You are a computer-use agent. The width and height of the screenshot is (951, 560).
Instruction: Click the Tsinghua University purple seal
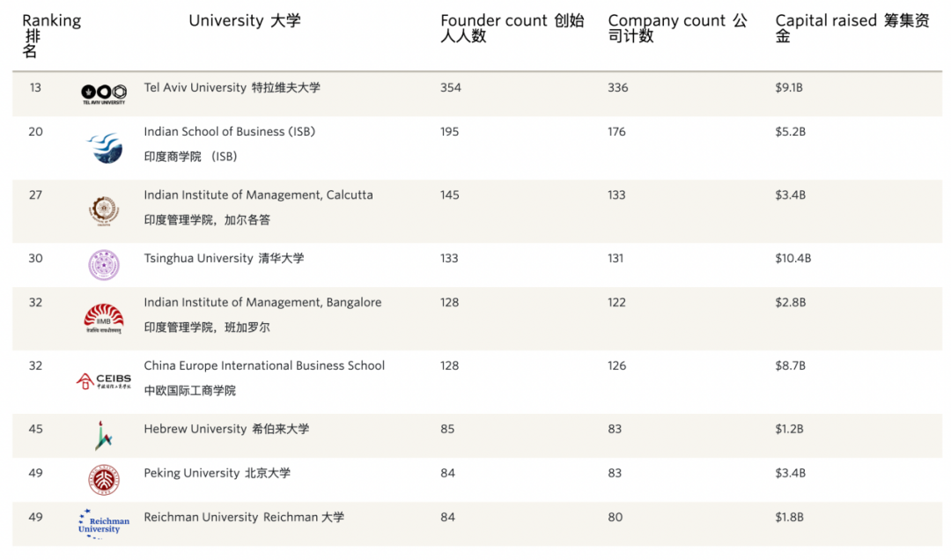tap(104, 265)
